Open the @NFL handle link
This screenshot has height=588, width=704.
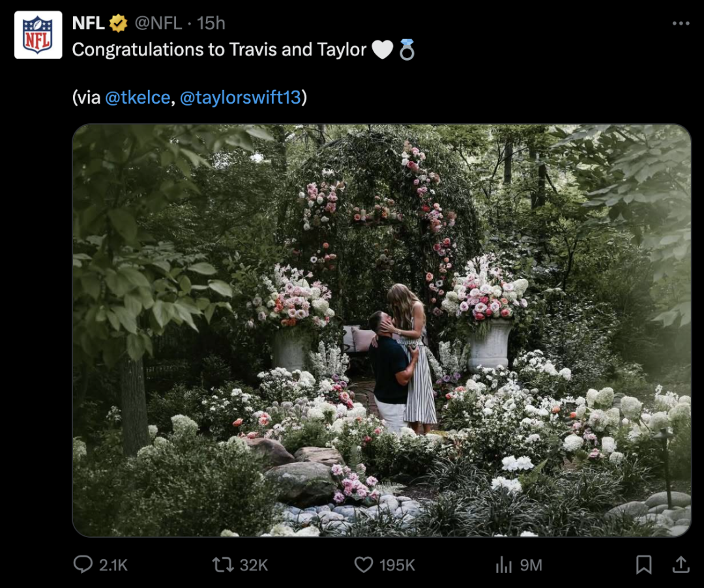point(158,23)
